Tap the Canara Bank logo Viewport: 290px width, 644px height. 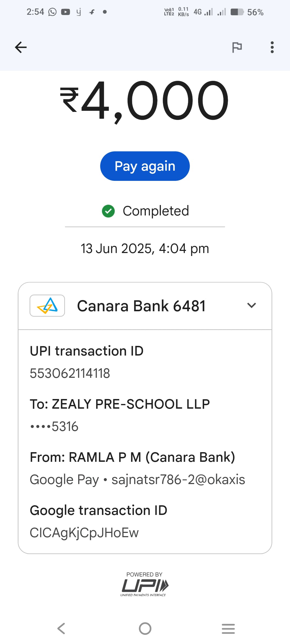pyautogui.click(x=47, y=306)
